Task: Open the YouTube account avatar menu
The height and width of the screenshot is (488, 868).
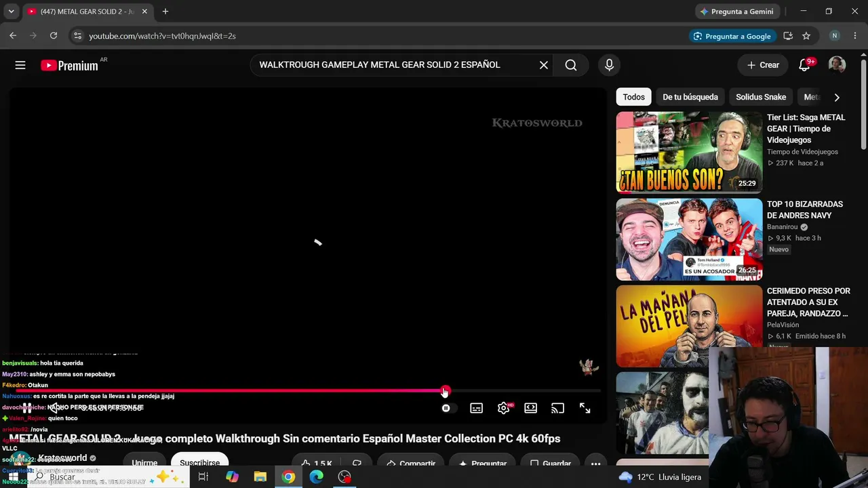Action: point(837,65)
